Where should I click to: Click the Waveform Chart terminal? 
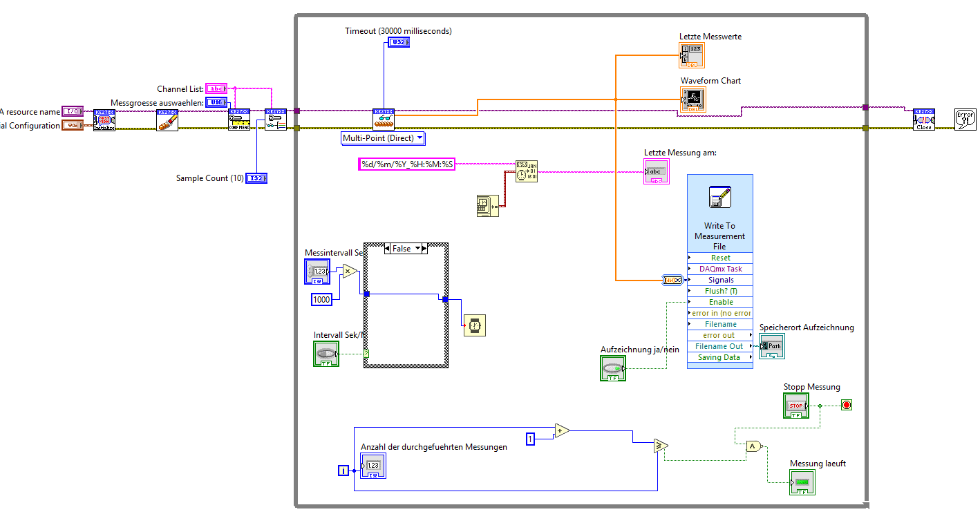(692, 100)
